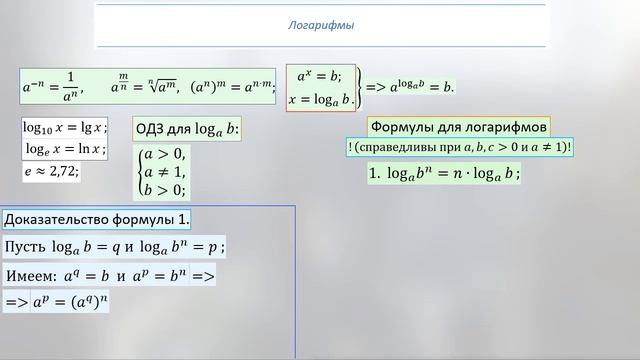This screenshot has width=640, height=360.
Task: Click the condition a > 0
Action: [x=165, y=154]
